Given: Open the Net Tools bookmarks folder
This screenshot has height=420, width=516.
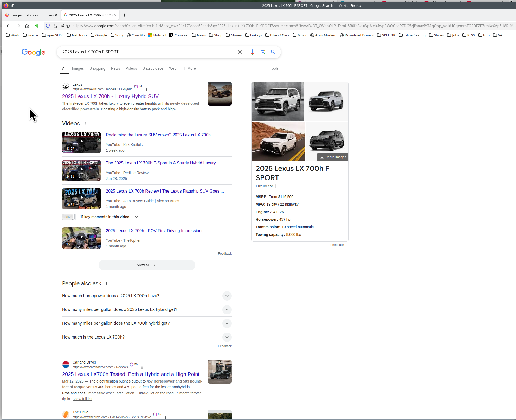Looking at the screenshot, I should pyautogui.click(x=77, y=35).
